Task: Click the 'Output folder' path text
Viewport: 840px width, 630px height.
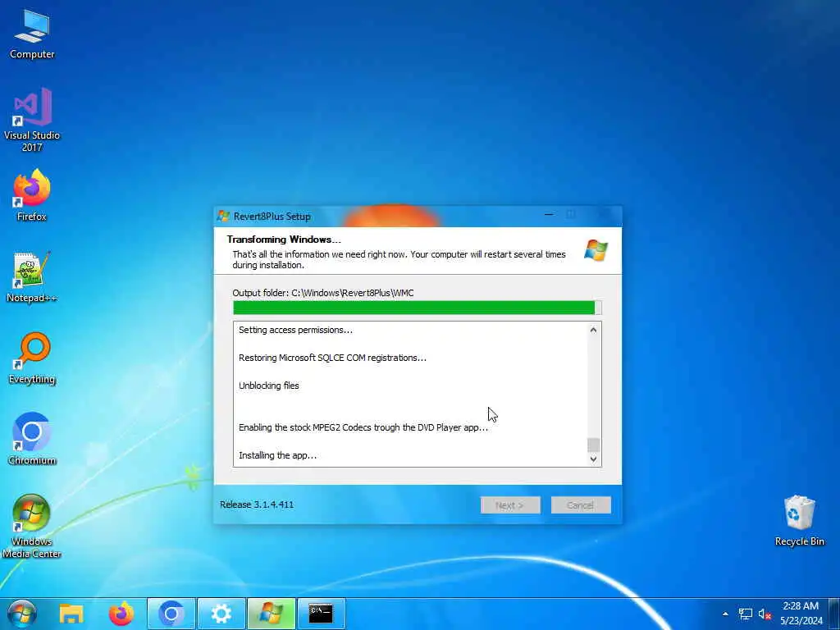Action: [323, 293]
